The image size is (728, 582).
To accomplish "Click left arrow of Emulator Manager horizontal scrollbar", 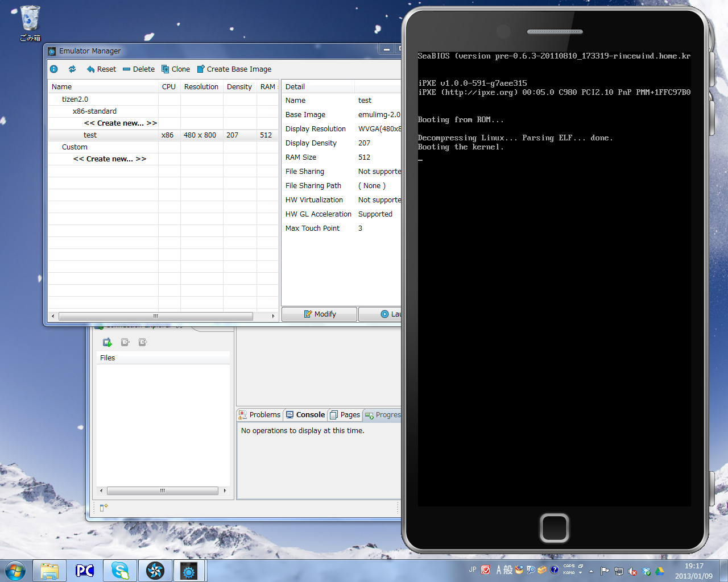I will pos(53,316).
